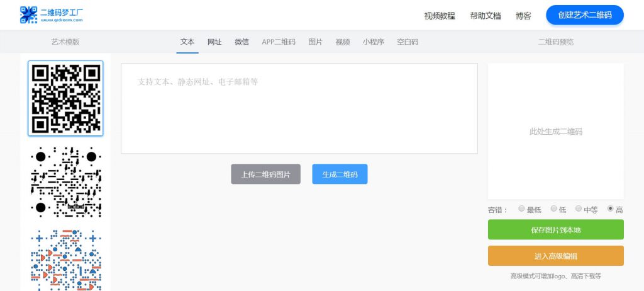This screenshot has width=644, height=291.
Task: Select the 图片 tab
Action: tap(316, 42)
